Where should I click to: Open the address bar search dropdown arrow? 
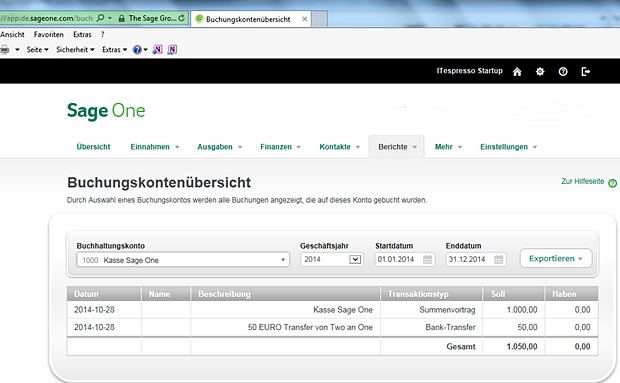click(x=110, y=18)
